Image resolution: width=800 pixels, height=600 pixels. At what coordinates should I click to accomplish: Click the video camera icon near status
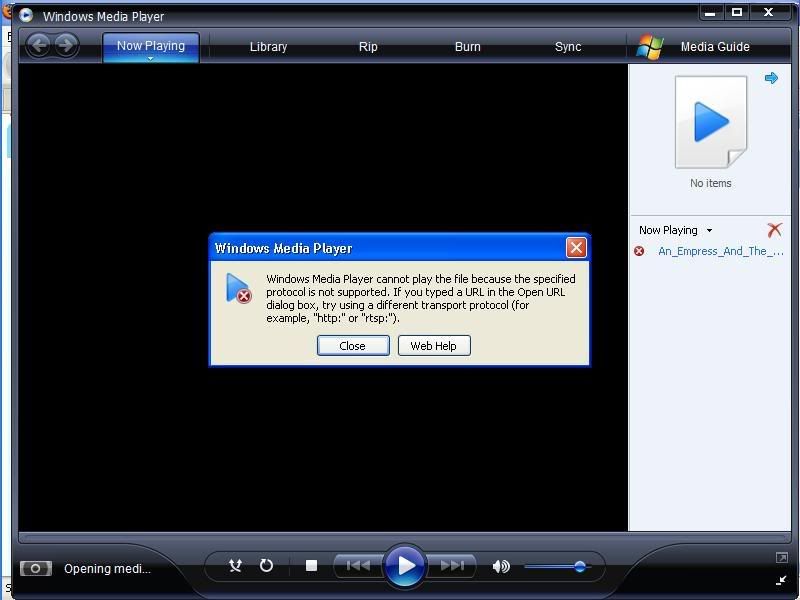coord(36,568)
